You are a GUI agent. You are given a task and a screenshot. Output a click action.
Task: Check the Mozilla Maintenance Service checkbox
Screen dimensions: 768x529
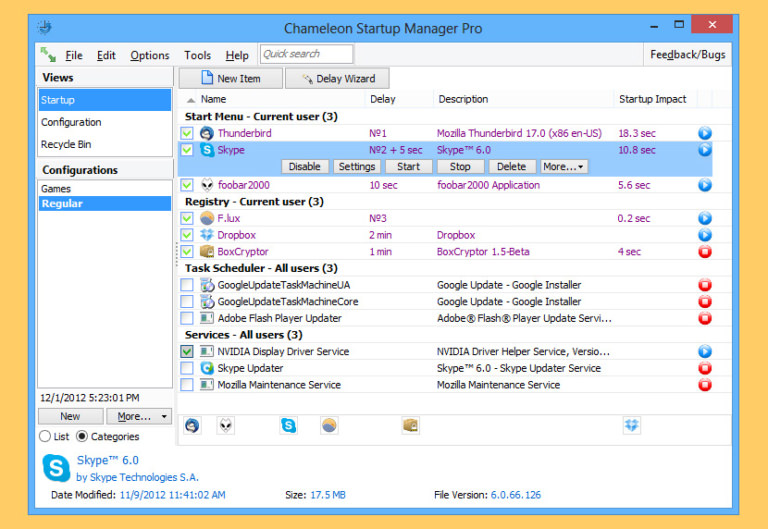[187, 385]
